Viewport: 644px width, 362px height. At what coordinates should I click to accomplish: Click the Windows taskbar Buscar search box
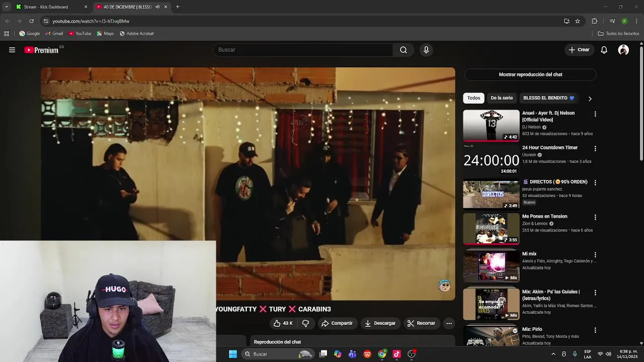tap(278, 354)
